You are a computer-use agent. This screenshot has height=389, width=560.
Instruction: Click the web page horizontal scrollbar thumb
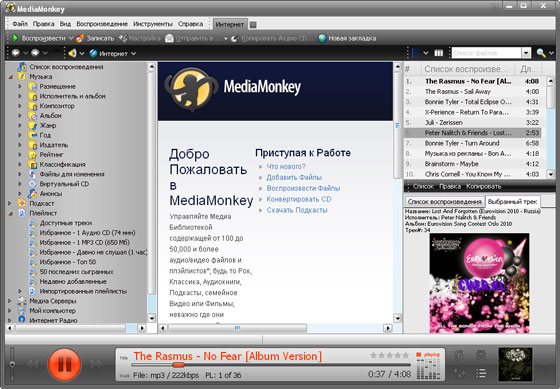point(237,328)
